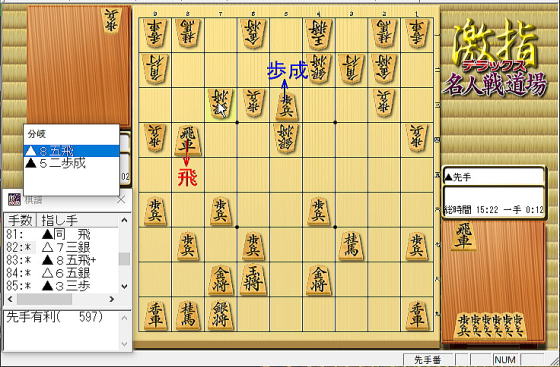560x367 pixels.
Task: Click the move list scroll-down arrow
Action: [x=124, y=286]
